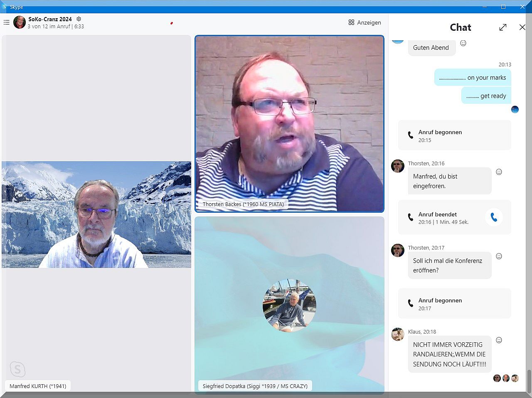Click Siegfried Dopatka's round profile picture
Viewport: 532px width, 398px height.
point(289,305)
